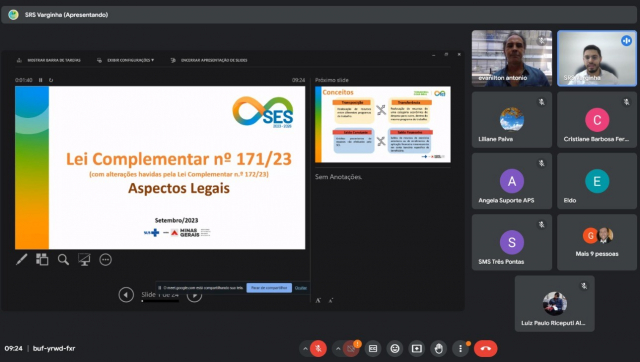
Task: Toggle the microphone mute button
Action: (318, 349)
